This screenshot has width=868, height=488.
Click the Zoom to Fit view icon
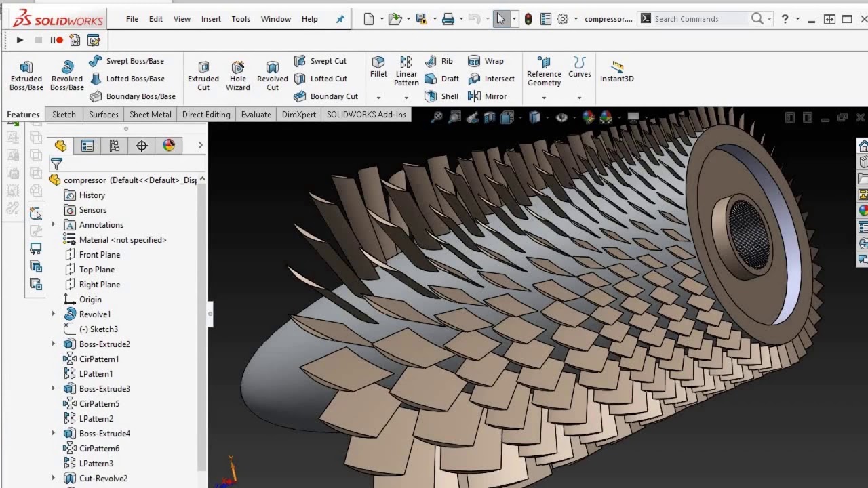coord(437,117)
